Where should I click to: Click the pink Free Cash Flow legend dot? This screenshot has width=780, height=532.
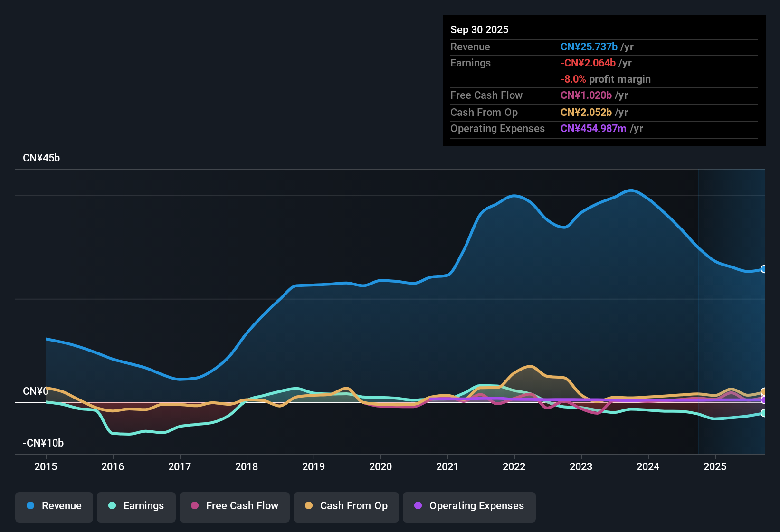click(x=194, y=506)
